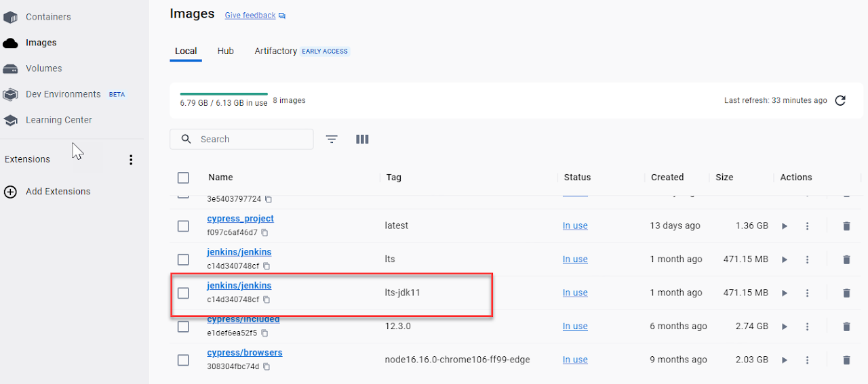868x384 pixels.
Task: Go to Volumes in the sidebar
Action: pyautogui.click(x=44, y=68)
